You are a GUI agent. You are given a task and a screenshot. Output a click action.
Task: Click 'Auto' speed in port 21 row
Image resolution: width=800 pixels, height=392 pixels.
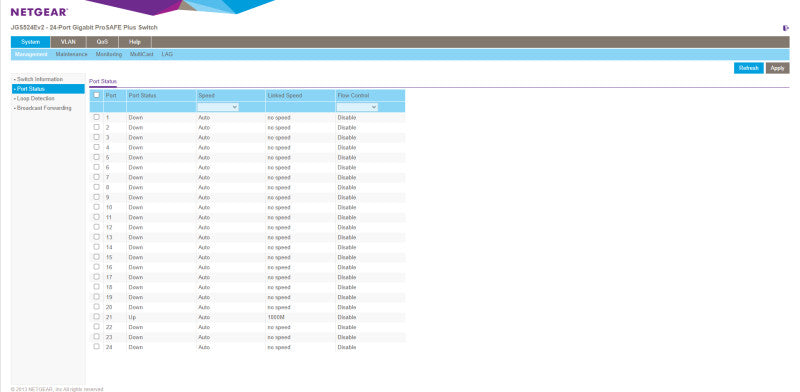pos(204,317)
